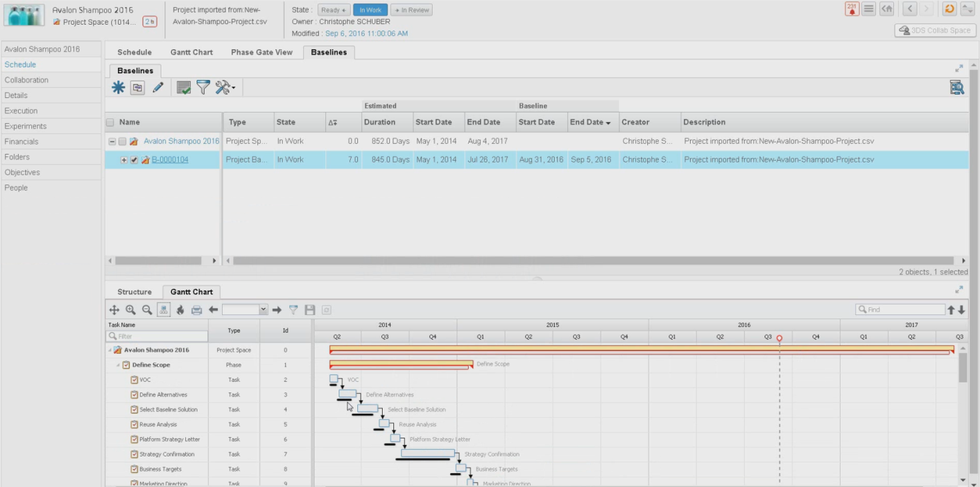Screen dimensions: 980x487
Task: Focus the Task Name Filter field
Action: click(x=157, y=336)
